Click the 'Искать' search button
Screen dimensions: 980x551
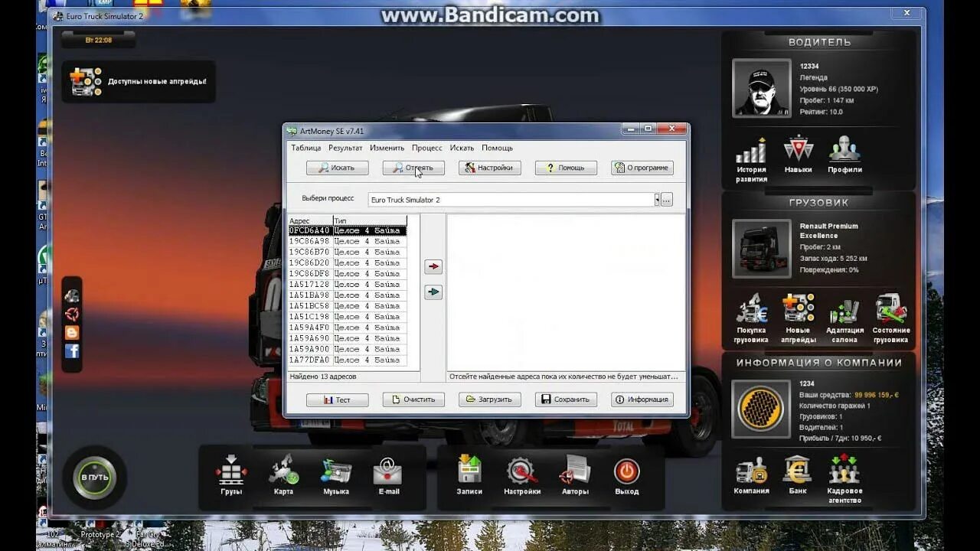coord(338,168)
